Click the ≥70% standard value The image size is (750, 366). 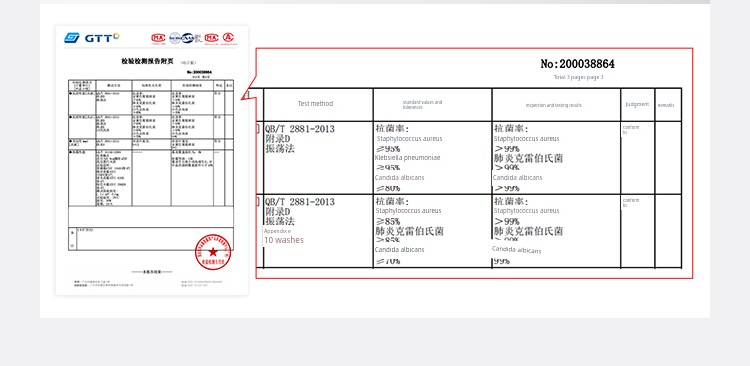(x=387, y=261)
